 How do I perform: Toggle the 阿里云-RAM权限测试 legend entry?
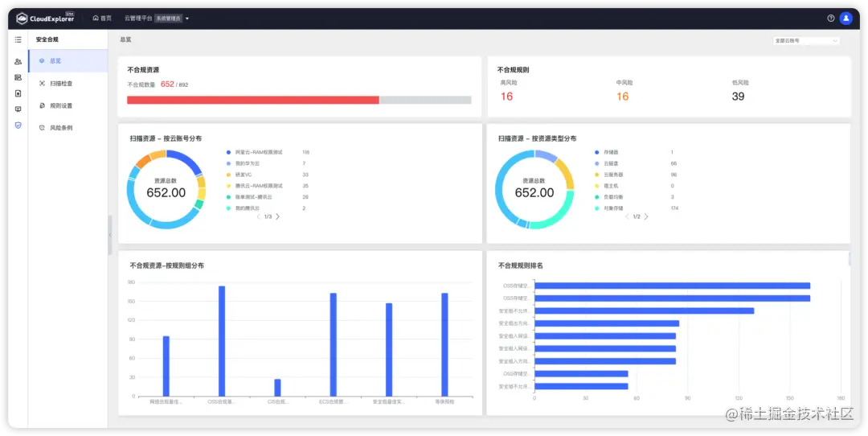(255, 152)
